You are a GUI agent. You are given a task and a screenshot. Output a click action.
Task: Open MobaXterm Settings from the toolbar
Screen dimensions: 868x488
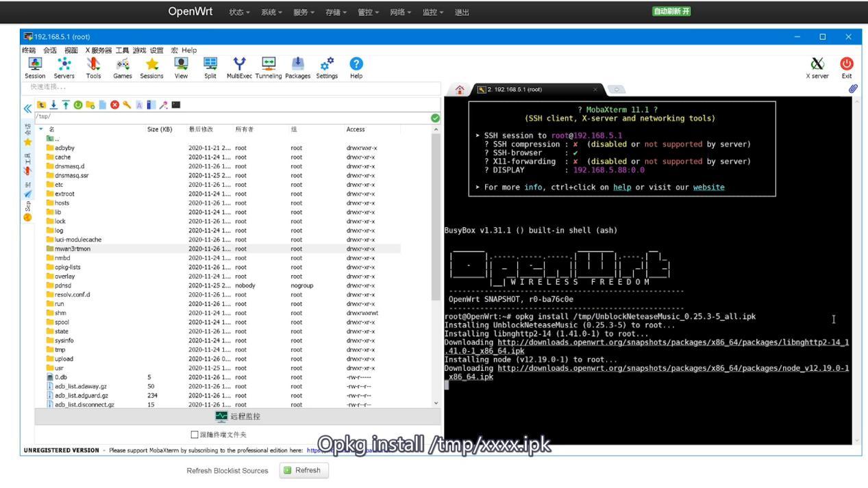coord(327,66)
